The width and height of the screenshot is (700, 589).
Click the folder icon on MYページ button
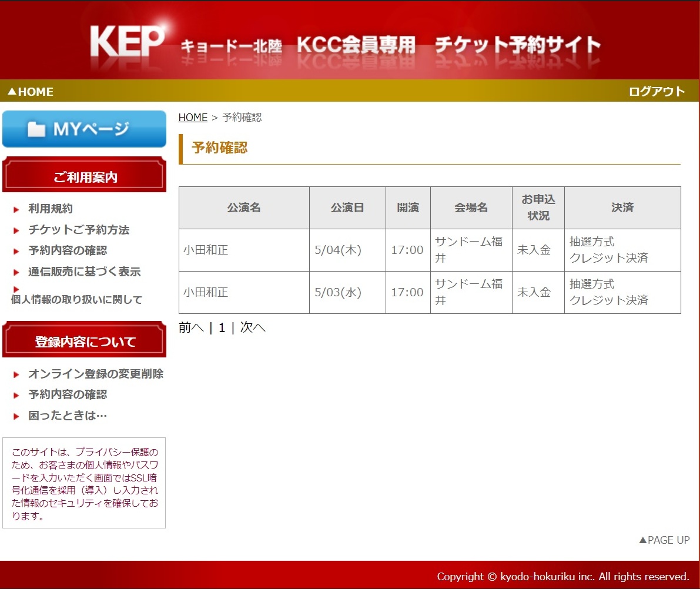[x=36, y=129]
